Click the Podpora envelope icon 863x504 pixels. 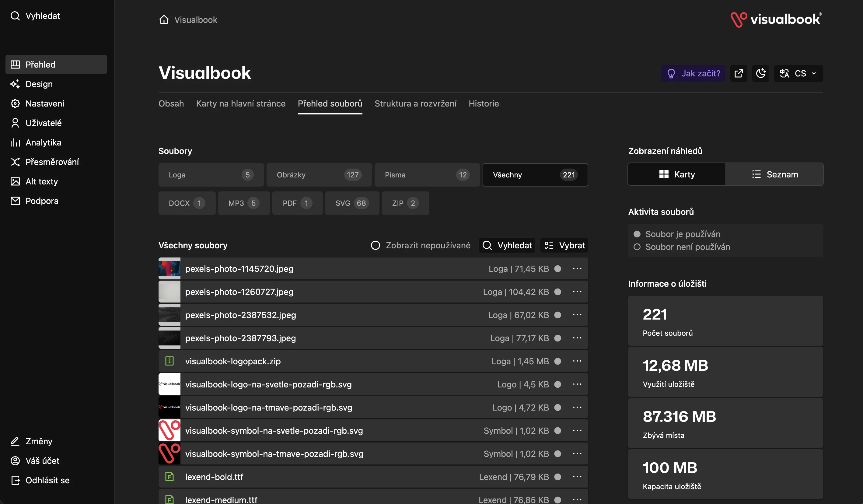[15, 201]
